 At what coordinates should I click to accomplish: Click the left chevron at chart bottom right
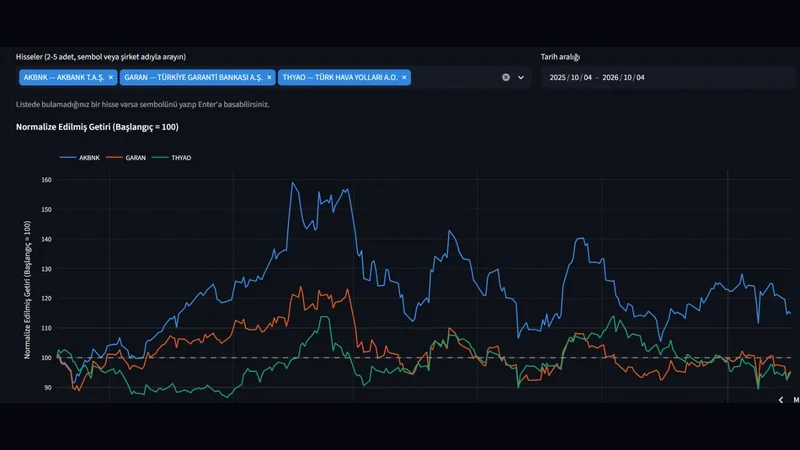tap(781, 400)
